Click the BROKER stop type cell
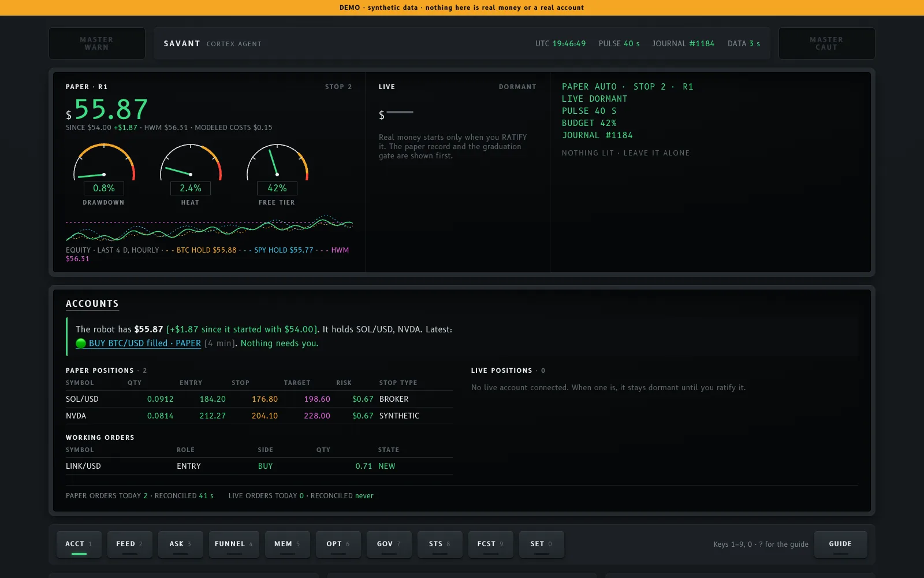The image size is (924, 578). pyautogui.click(x=394, y=399)
